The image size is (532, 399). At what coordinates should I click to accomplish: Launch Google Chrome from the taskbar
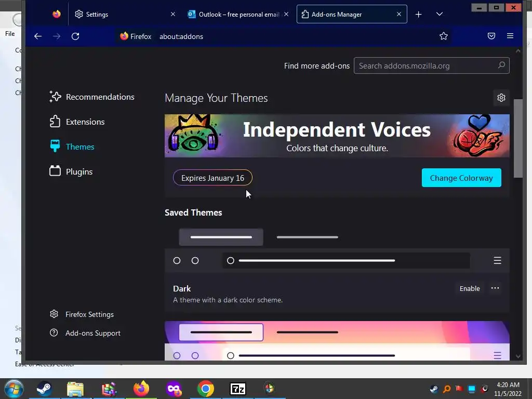(x=206, y=389)
